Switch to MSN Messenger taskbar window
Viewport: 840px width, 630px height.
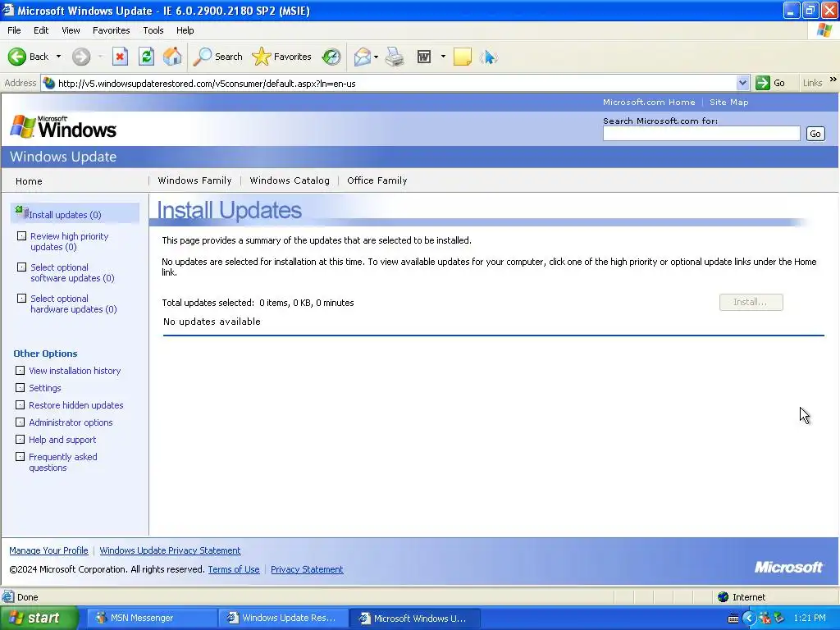152,618
